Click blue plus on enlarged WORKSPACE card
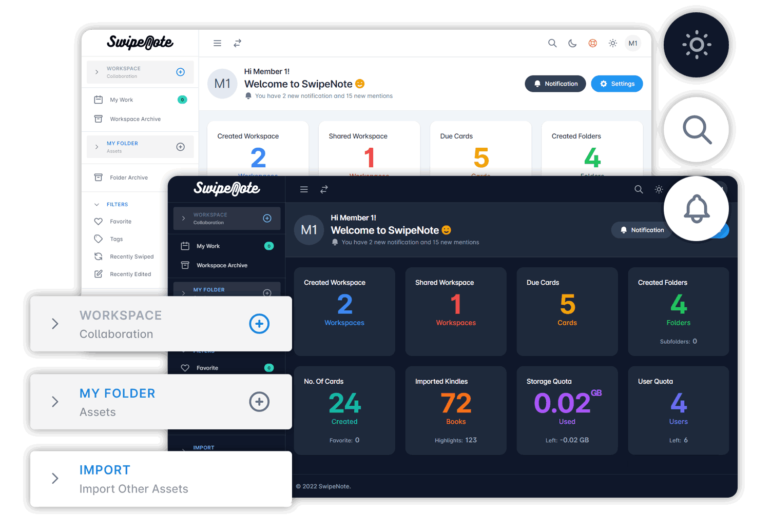The width and height of the screenshot is (771, 532). click(259, 324)
